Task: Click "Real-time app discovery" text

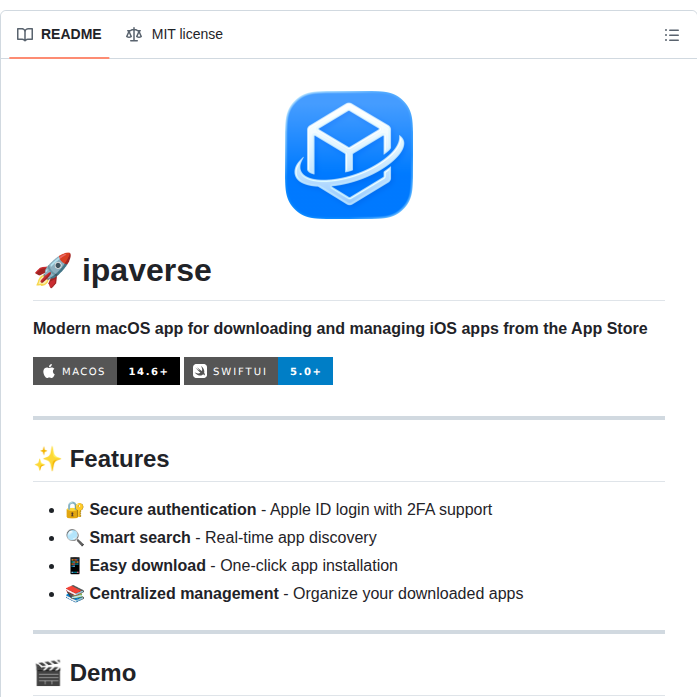Action: (291, 537)
